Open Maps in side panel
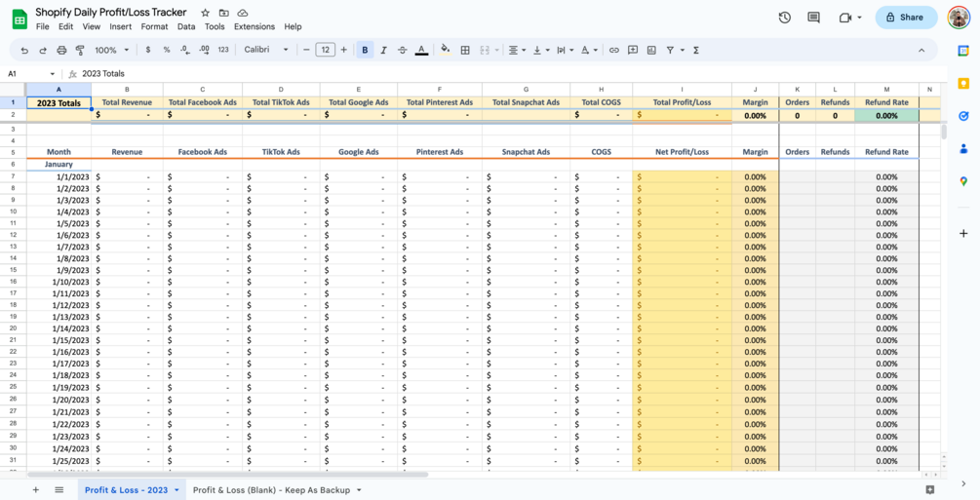 (963, 181)
